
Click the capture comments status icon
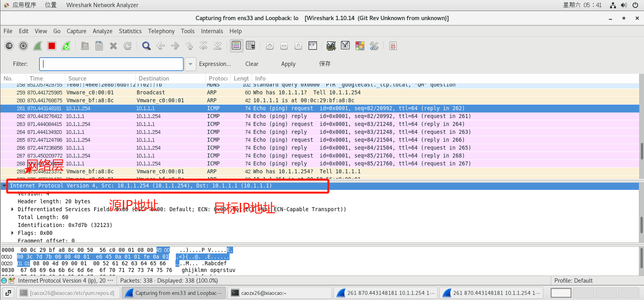12,281
